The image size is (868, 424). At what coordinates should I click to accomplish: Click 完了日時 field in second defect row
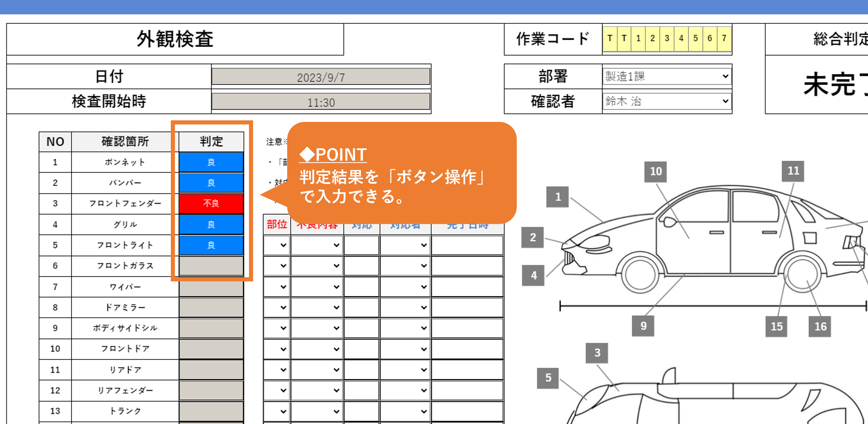tap(467, 266)
